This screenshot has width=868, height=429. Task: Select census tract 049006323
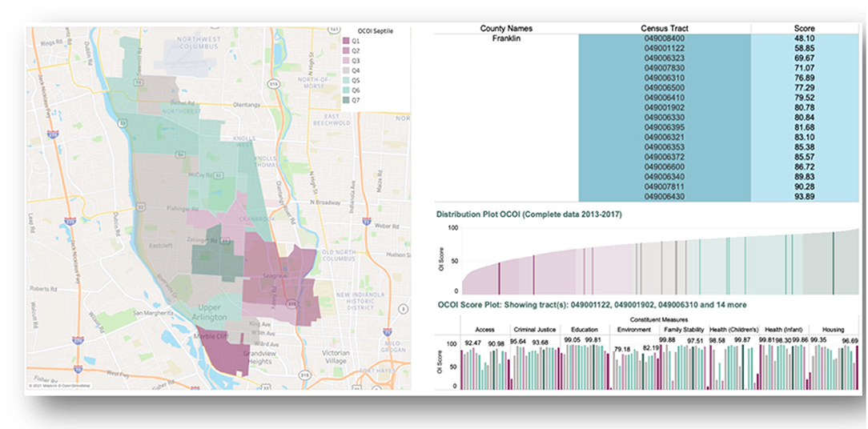665,58
